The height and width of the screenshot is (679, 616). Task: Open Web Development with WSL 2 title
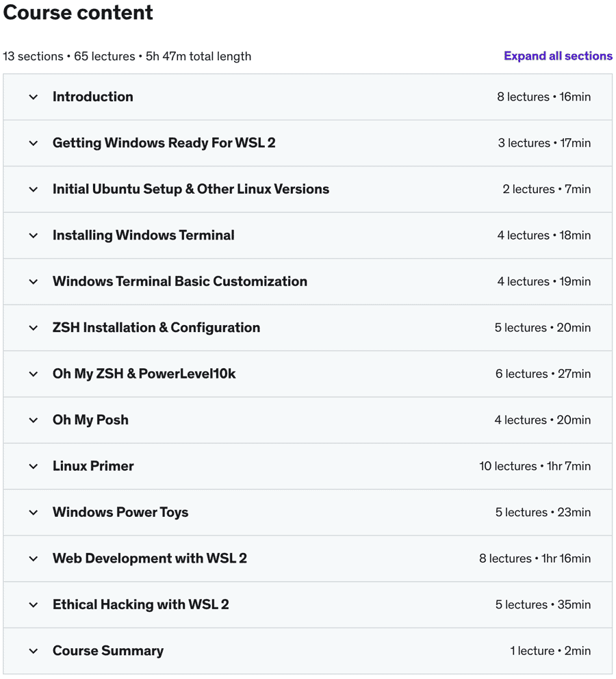150,558
